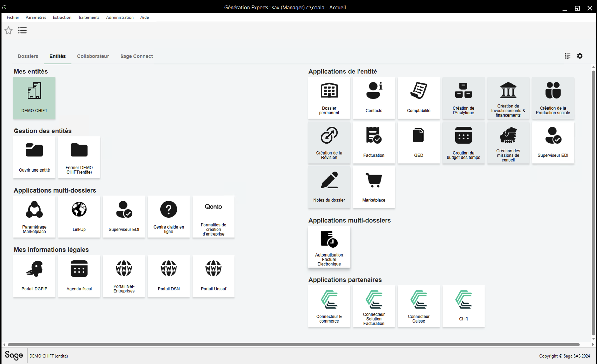The height and width of the screenshot is (364, 597).
Task: Open the Fichier menu
Action: [13, 17]
